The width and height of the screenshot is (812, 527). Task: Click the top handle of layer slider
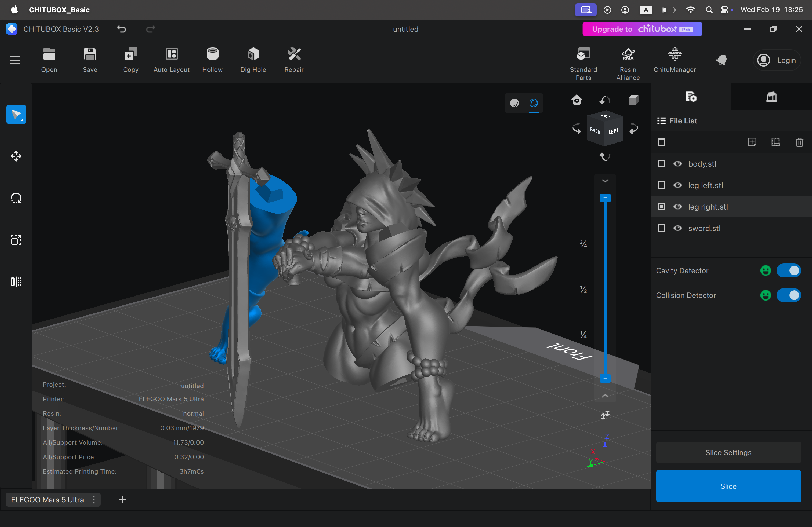tap(605, 198)
